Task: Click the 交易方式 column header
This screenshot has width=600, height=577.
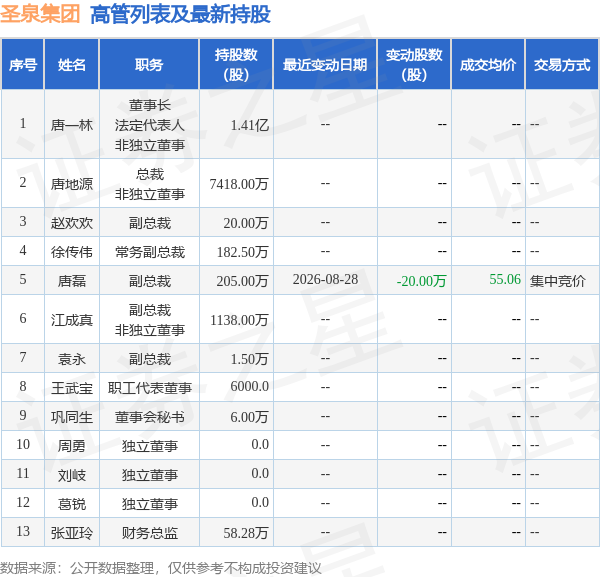Action: 562,65
